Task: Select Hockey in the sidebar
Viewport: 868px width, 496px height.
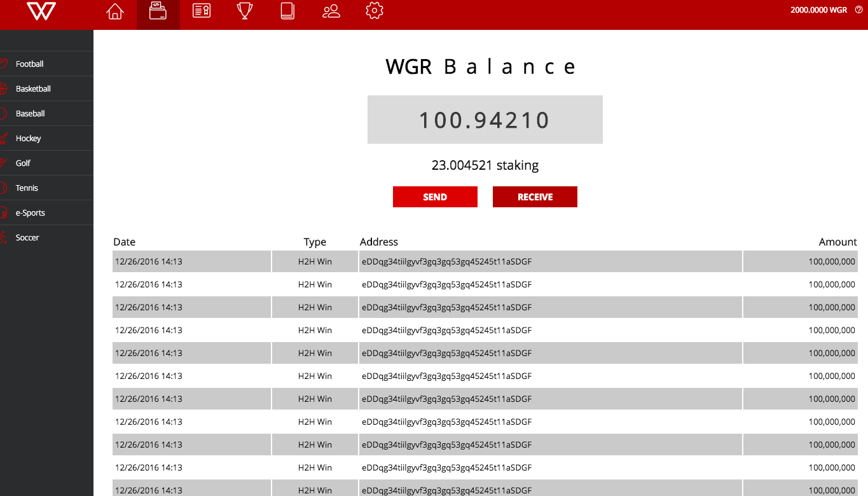Action: [x=46, y=138]
